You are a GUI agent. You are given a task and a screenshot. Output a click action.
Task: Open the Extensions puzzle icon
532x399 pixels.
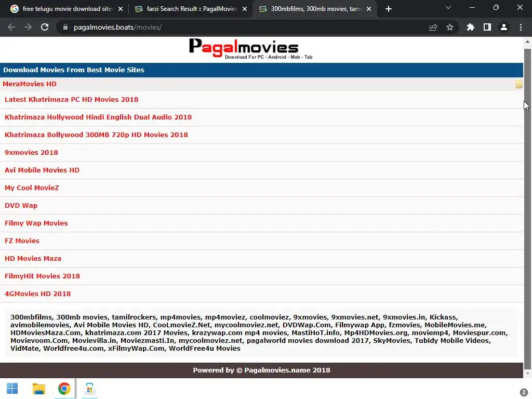click(x=471, y=27)
